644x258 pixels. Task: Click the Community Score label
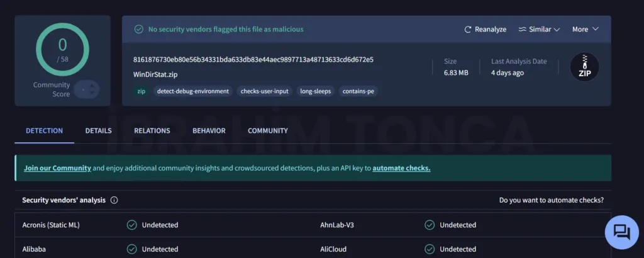[52, 89]
